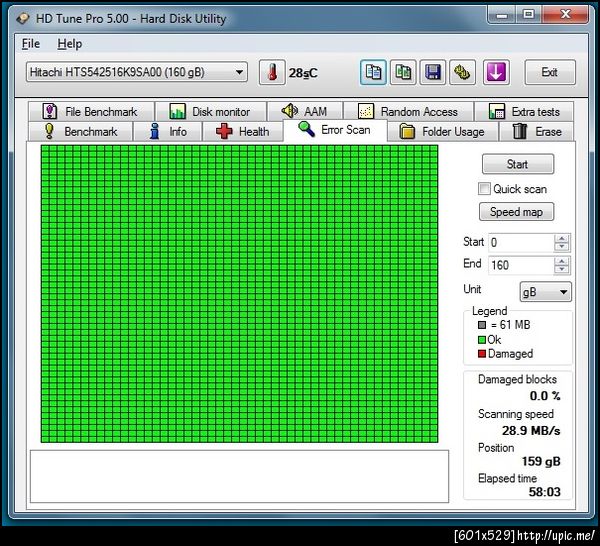Switch to the Random Access tab

point(409,111)
